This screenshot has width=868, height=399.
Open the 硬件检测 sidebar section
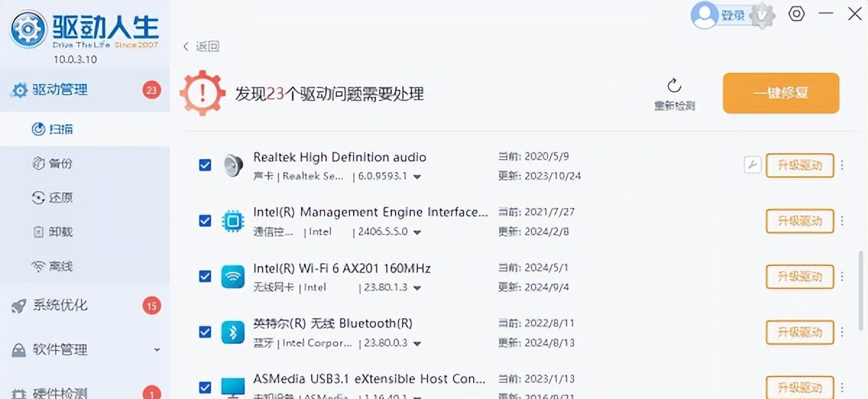pyautogui.click(x=85, y=391)
